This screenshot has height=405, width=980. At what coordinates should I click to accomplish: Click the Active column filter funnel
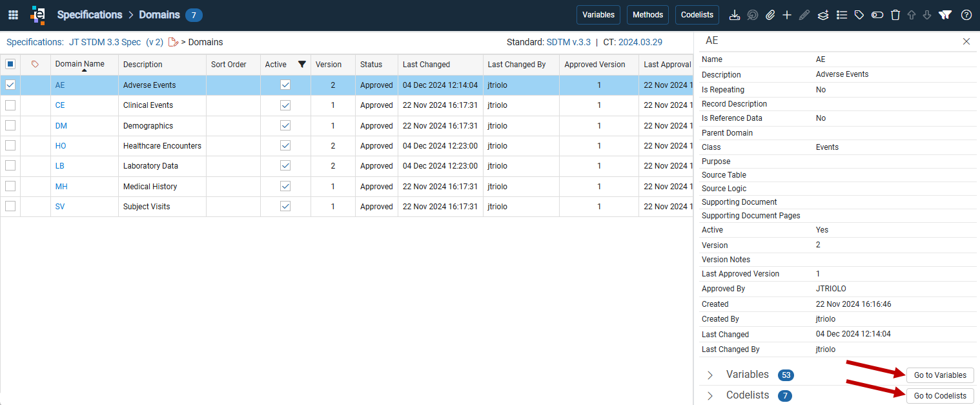click(x=301, y=64)
